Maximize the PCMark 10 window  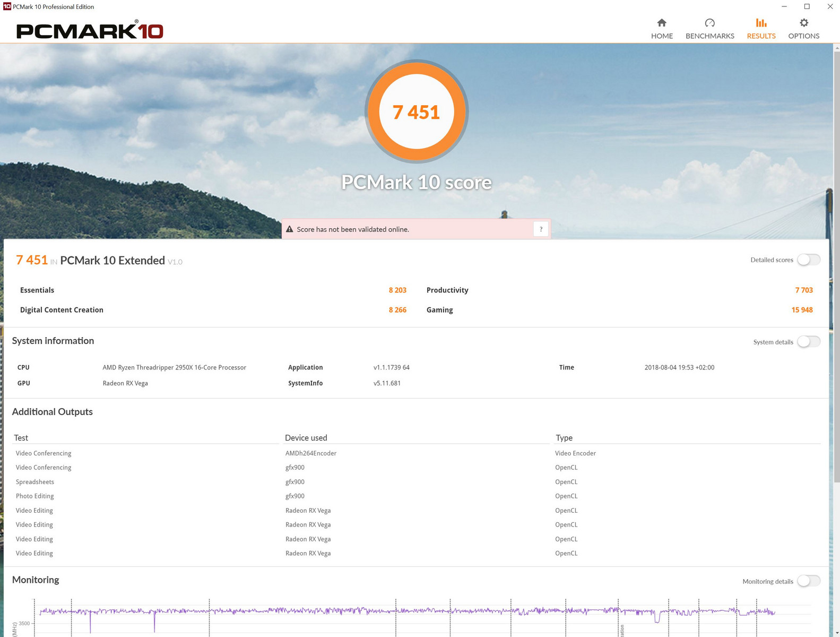tap(807, 6)
